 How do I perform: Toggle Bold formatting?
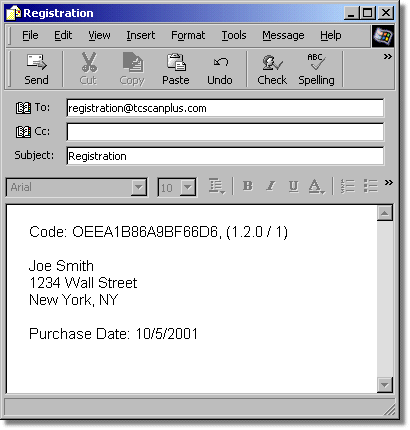tap(248, 186)
